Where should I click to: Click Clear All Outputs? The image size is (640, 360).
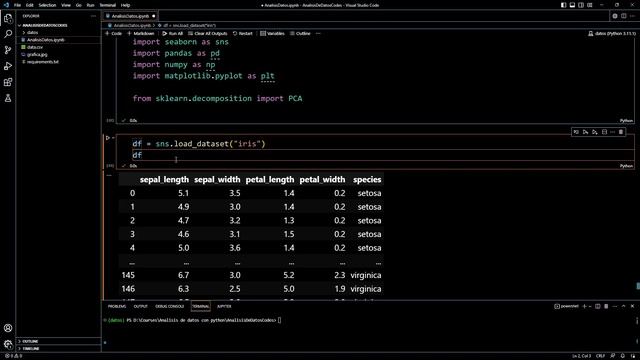[207, 33]
